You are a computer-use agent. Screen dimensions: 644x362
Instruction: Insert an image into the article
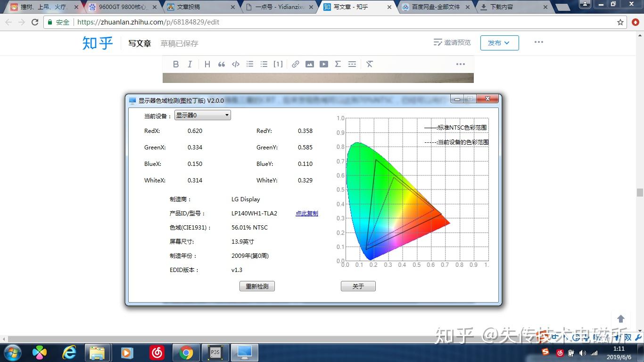click(309, 64)
